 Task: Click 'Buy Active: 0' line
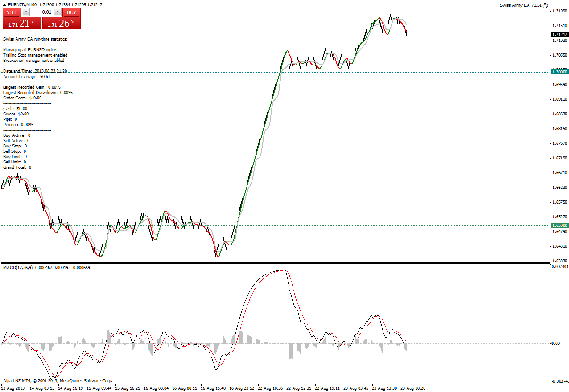(x=16, y=135)
